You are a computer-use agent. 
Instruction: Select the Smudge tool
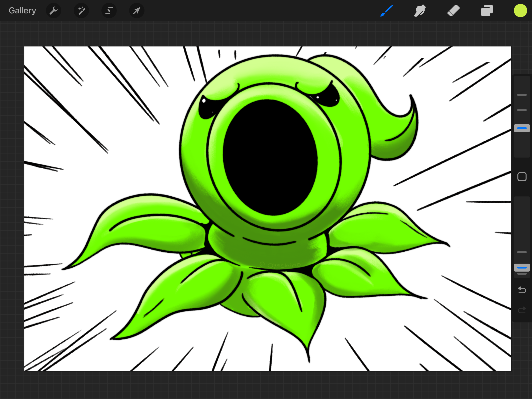click(x=420, y=11)
